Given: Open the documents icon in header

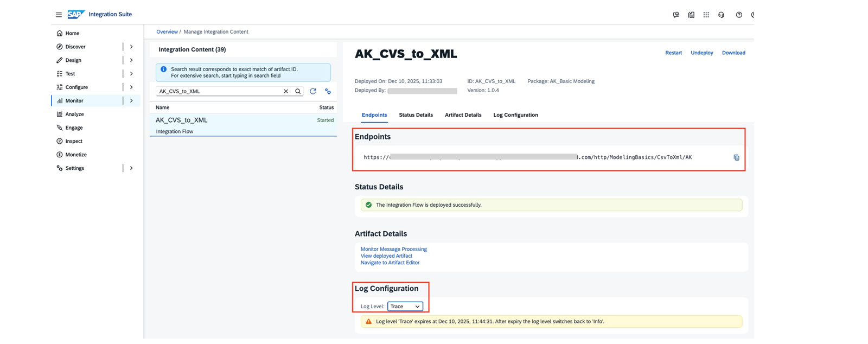Looking at the screenshot, I should [691, 15].
